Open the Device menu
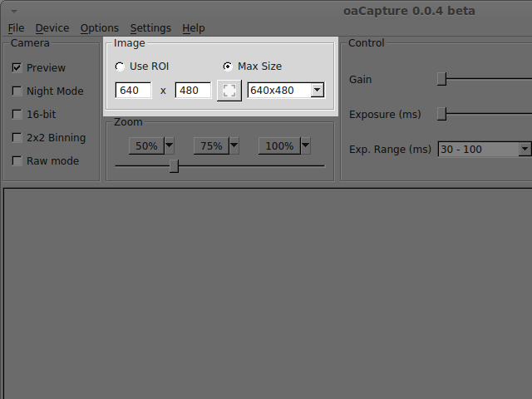Viewport: 532px width, 399px height. click(52, 28)
